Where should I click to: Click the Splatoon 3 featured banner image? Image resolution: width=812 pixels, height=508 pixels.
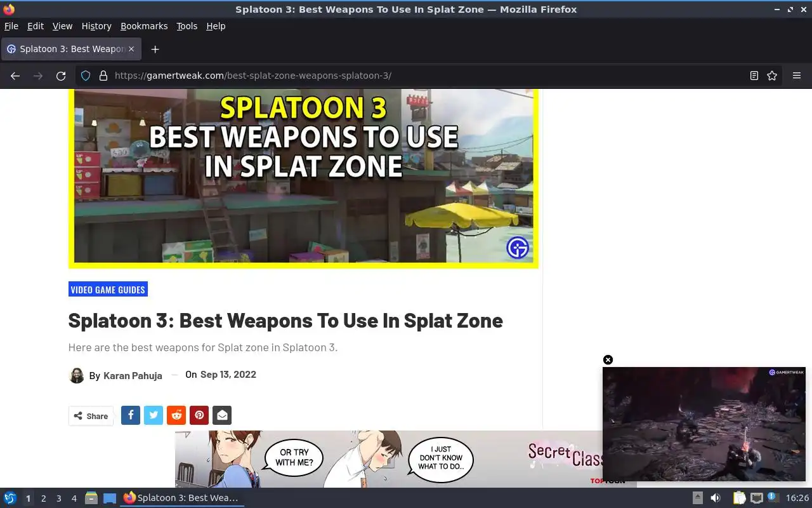[303, 178]
